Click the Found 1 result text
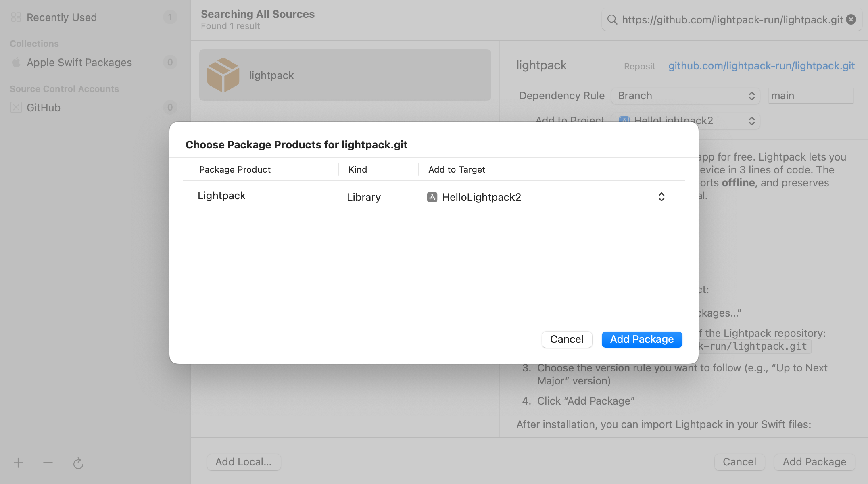868x484 pixels. pyautogui.click(x=231, y=26)
